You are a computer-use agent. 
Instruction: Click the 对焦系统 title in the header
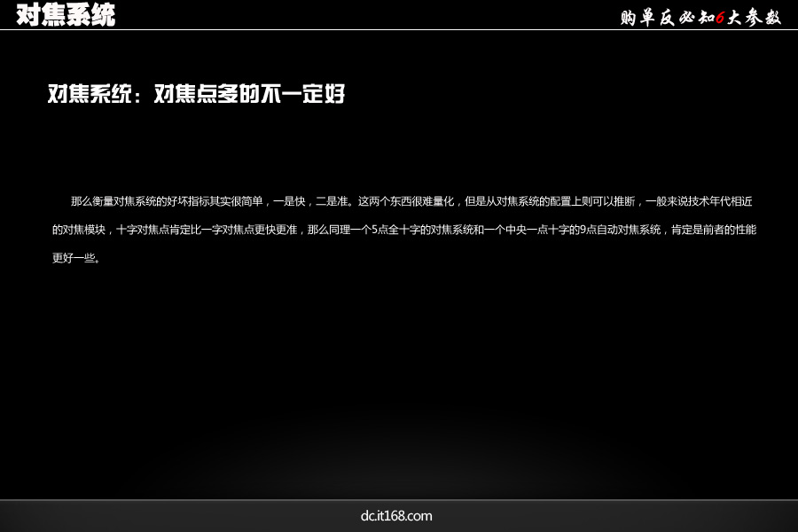pyautogui.click(x=66, y=15)
